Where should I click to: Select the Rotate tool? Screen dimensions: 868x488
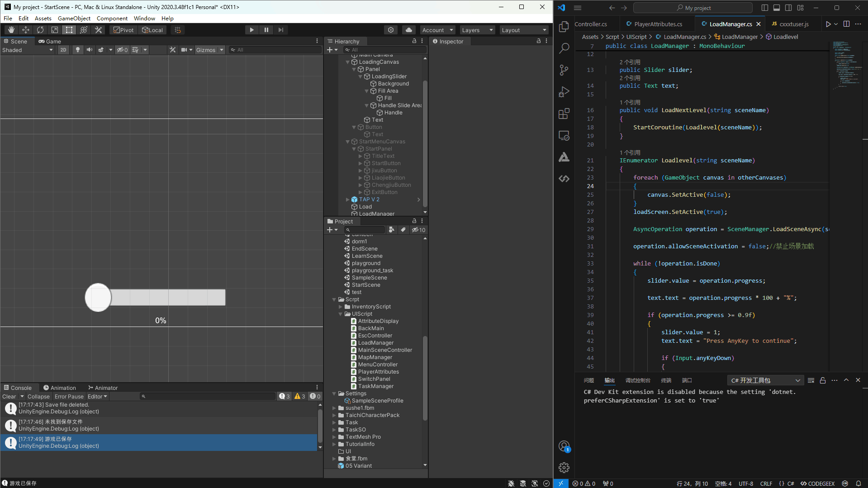point(40,30)
